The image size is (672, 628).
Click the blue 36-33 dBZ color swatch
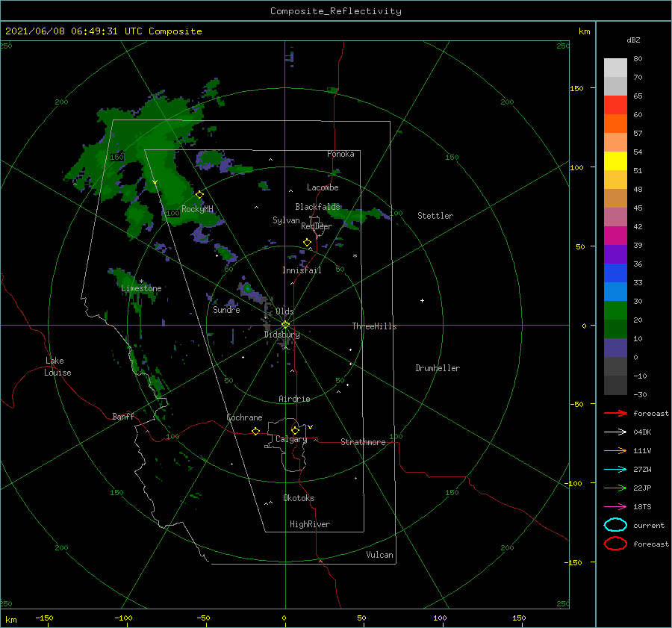pos(615,273)
